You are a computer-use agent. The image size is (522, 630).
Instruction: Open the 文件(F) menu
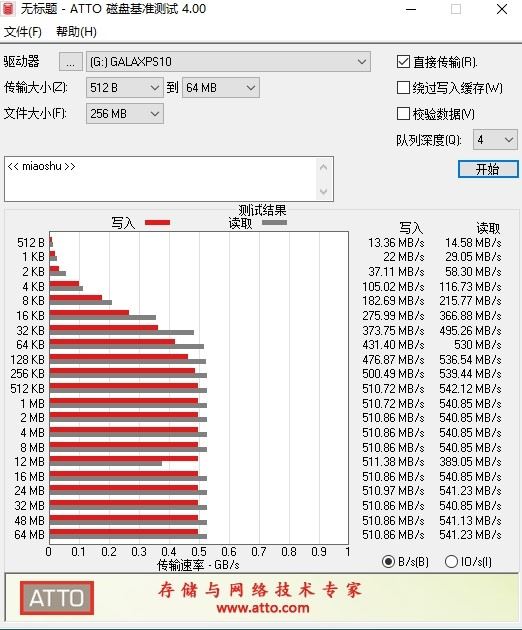(x=23, y=32)
